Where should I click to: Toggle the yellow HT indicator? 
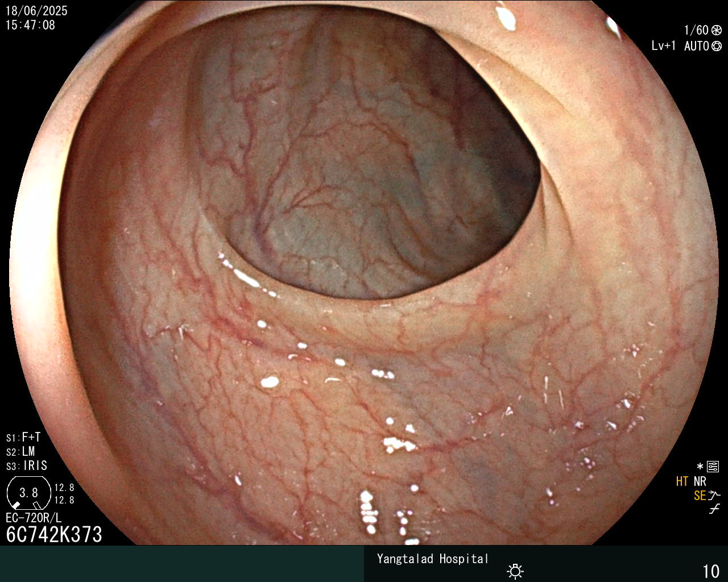682,481
